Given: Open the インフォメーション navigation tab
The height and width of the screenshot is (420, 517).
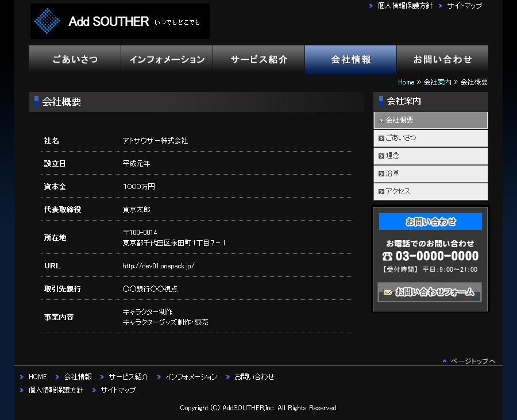Looking at the screenshot, I should tap(167, 60).
